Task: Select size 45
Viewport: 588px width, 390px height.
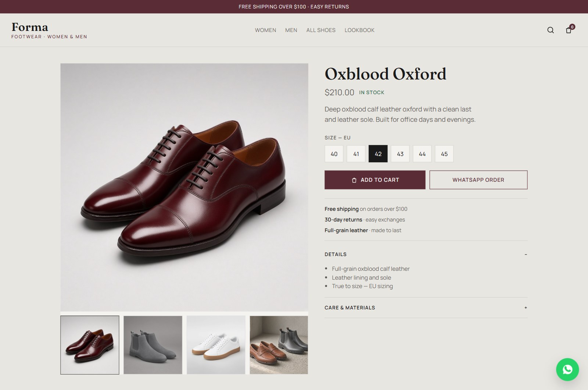Action: tap(444, 154)
